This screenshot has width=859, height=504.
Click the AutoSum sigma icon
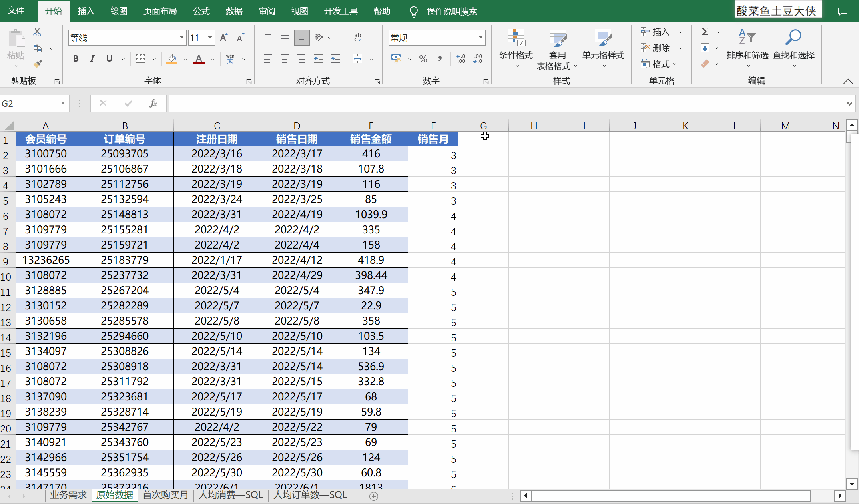705,32
